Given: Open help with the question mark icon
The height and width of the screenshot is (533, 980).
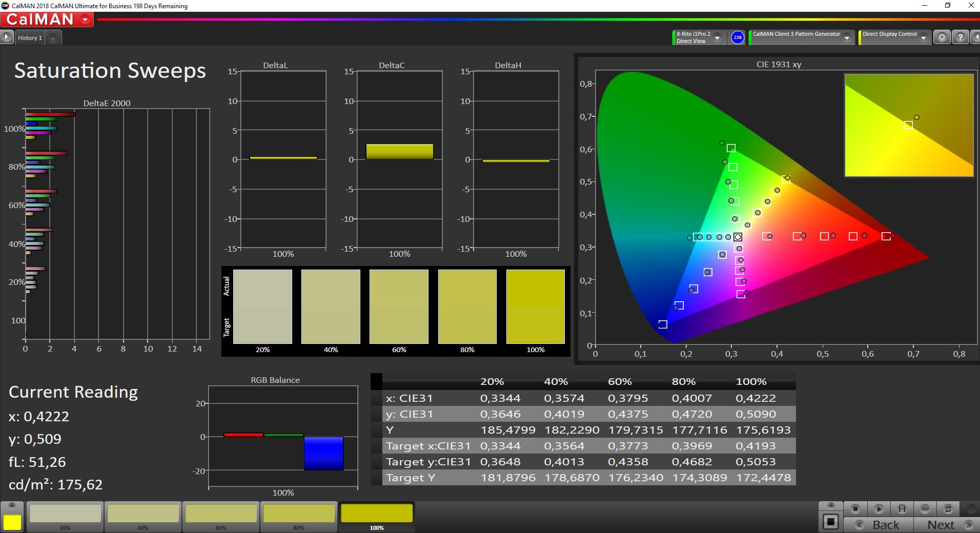Looking at the screenshot, I should [961, 37].
